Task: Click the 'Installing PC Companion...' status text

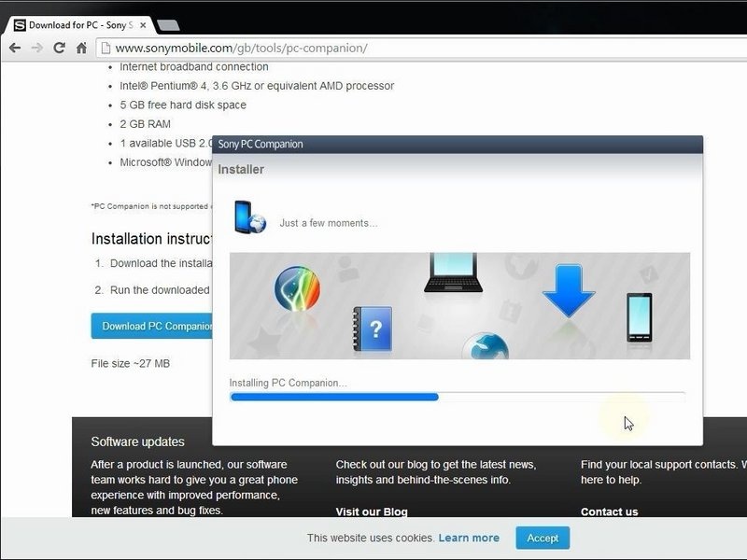Action: [x=289, y=383]
